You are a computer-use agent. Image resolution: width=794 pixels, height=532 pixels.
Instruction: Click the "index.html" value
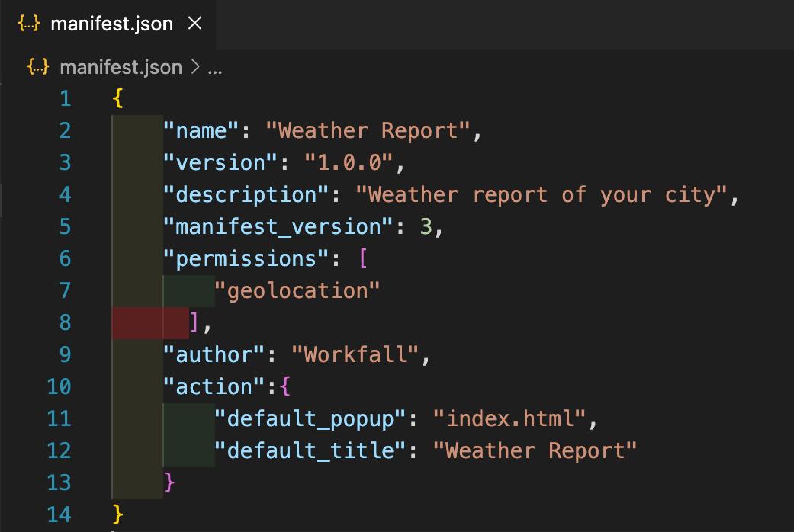pos(510,418)
